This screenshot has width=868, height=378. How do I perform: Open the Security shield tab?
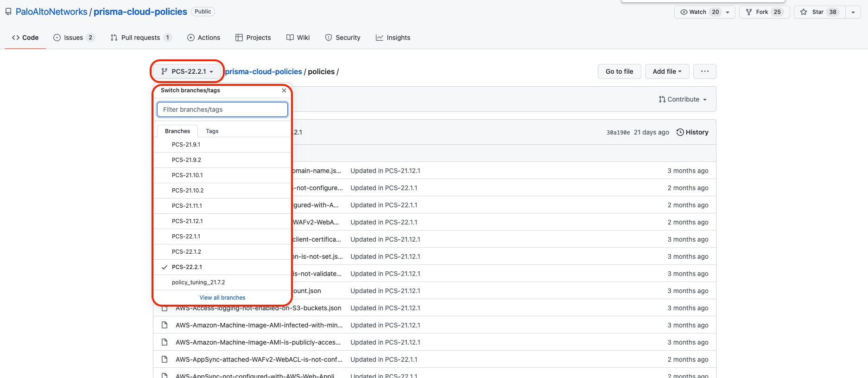coord(342,38)
